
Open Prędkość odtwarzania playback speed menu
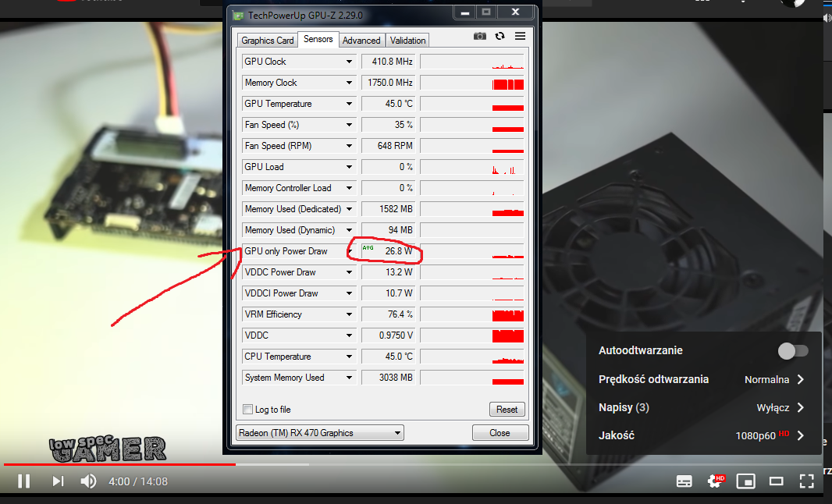(703, 379)
